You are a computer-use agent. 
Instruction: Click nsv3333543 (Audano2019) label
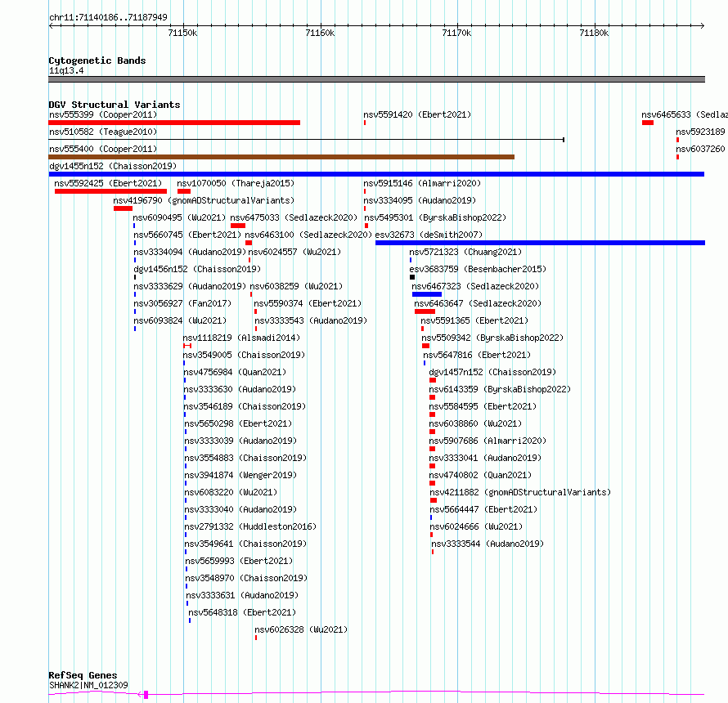pyautogui.click(x=311, y=320)
